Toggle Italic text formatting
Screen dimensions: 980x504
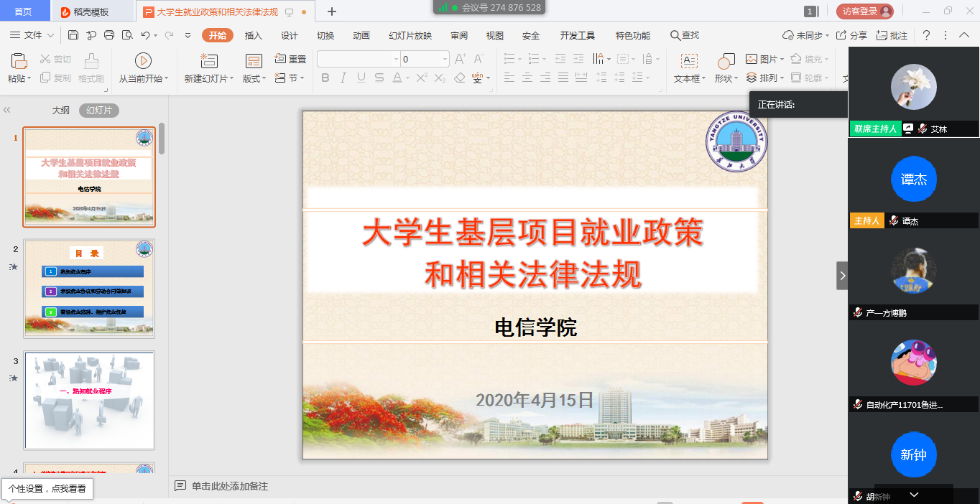(x=343, y=78)
